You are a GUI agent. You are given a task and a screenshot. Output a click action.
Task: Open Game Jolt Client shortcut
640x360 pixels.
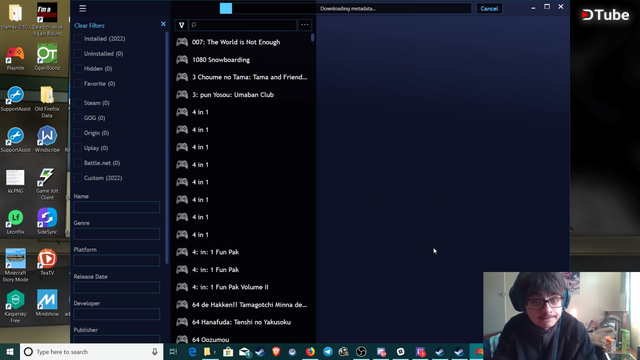[x=47, y=184]
